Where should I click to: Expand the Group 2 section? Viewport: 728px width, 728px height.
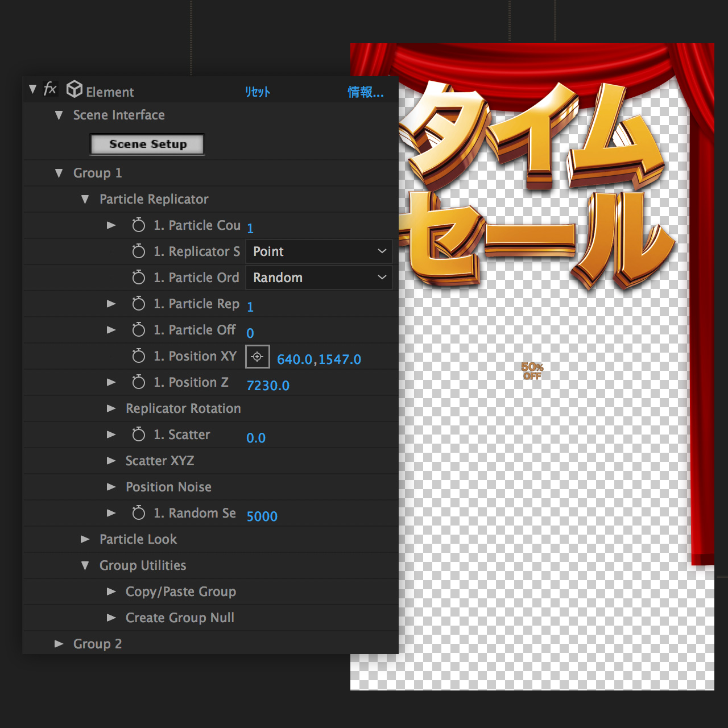pos(59,644)
